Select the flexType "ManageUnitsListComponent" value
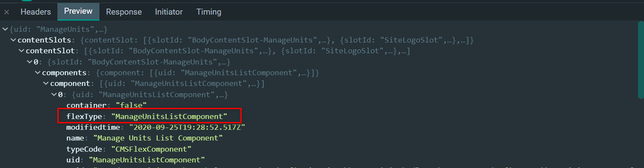 pyautogui.click(x=169, y=116)
